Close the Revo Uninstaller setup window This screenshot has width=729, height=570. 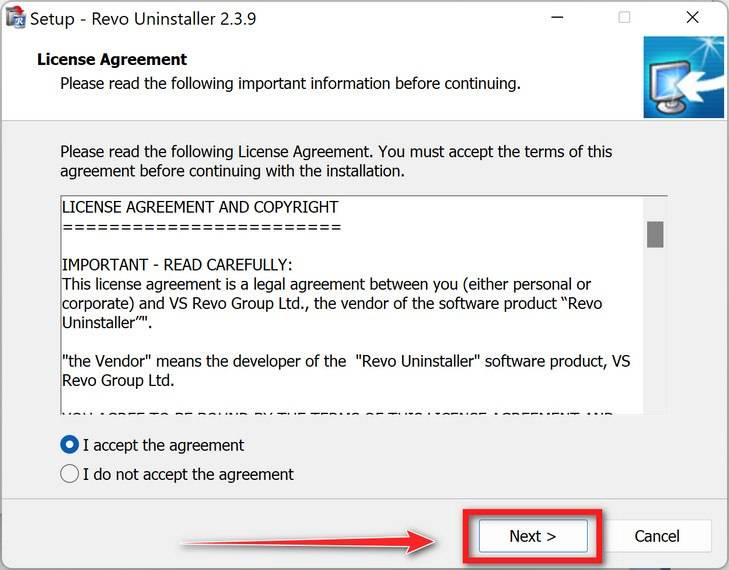[692, 18]
